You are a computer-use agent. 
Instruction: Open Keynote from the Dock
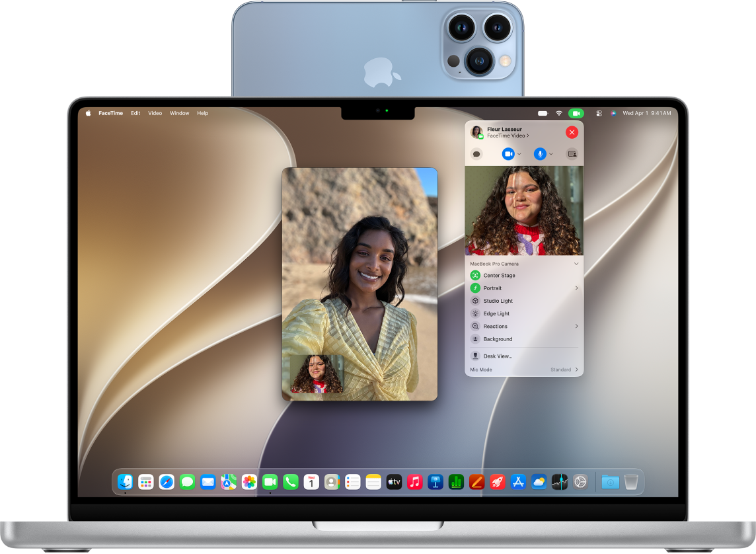click(x=435, y=482)
